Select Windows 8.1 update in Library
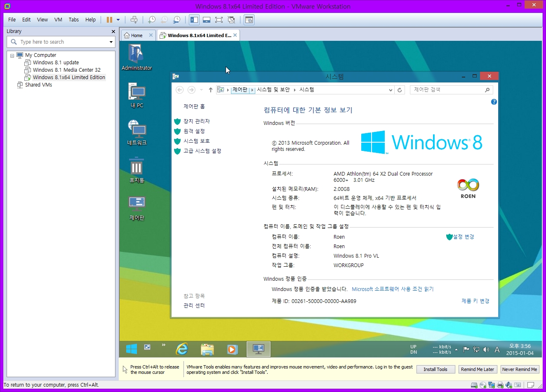Viewport: 546px width, 392px height. 56,63
